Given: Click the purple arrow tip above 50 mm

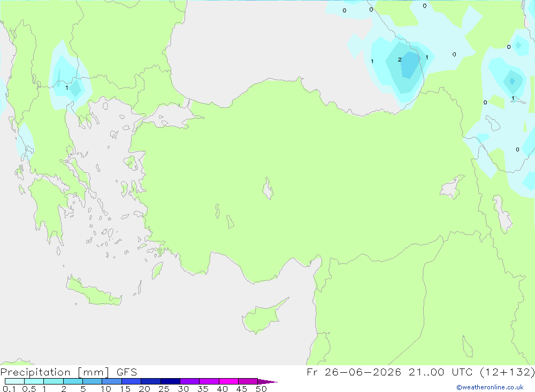Looking at the screenshot, I should (x=267, y=381).
